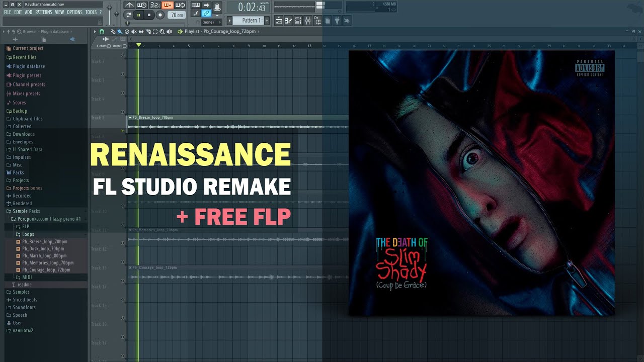644x362 pixels.
Task: Select the Slice tool in Playlist
Action: (x=148, y=32)
